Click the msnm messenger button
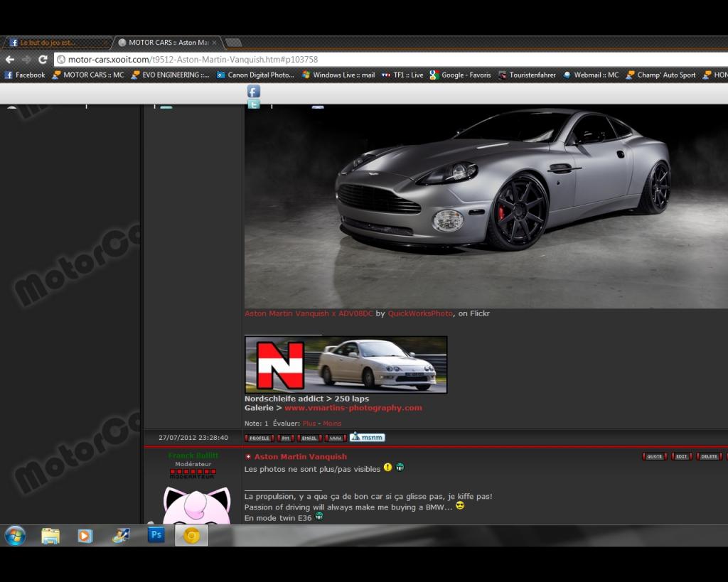Image resolution: width=728 pixels, height=582 pixels. (367, 437)
